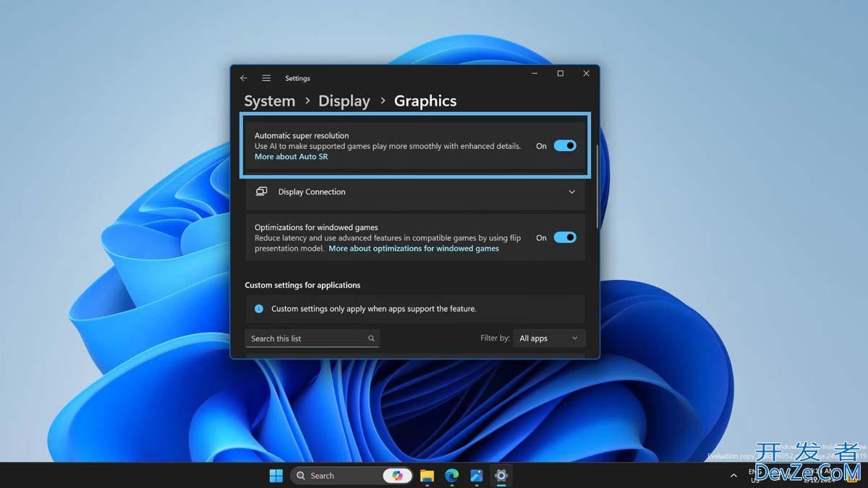This screenshot has height=488, width=868.
Task: Open the Photos app from the taskbar
Action: pos(476,475)
